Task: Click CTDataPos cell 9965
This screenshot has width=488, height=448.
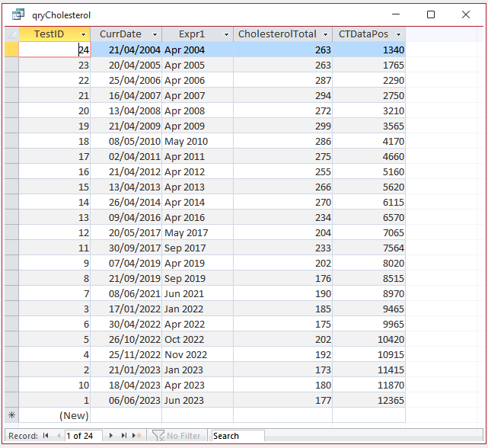Action: point(368,324)
